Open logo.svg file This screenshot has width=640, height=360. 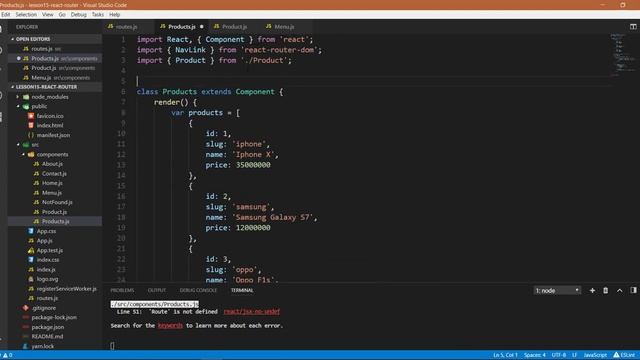tap(47, 279)
